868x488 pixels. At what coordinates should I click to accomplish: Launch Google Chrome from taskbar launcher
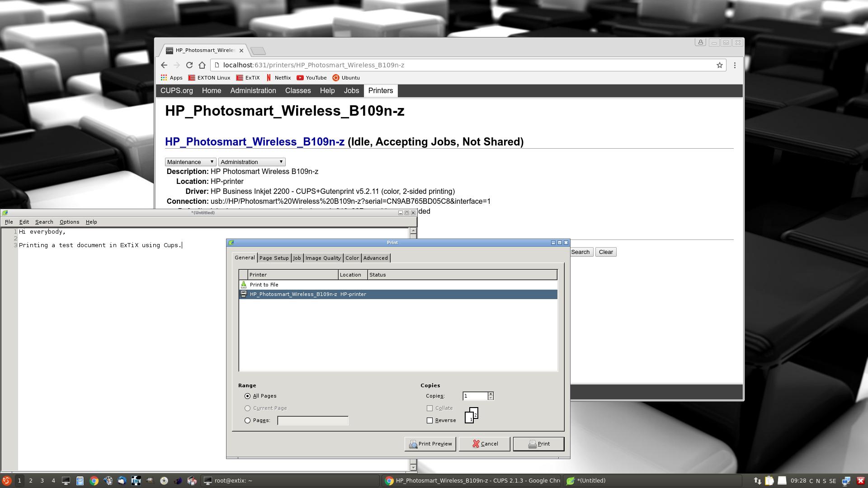tap(94, 481)
